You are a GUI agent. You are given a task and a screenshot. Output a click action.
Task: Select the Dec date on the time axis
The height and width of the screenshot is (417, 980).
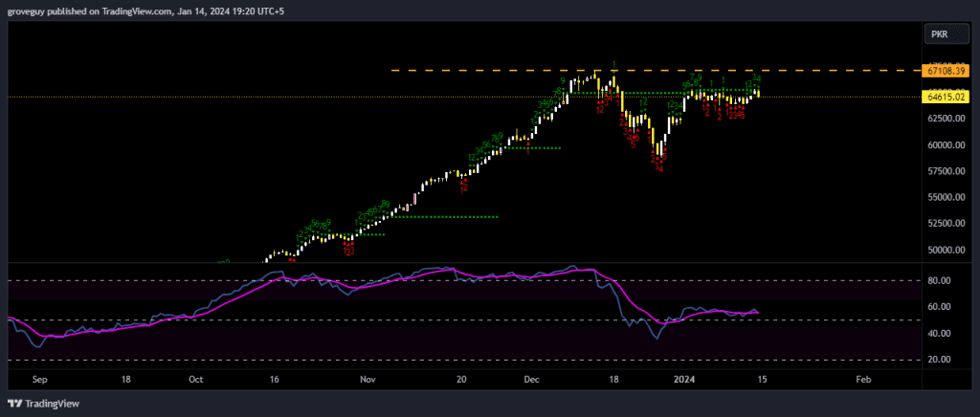click(x=531, y=380)
